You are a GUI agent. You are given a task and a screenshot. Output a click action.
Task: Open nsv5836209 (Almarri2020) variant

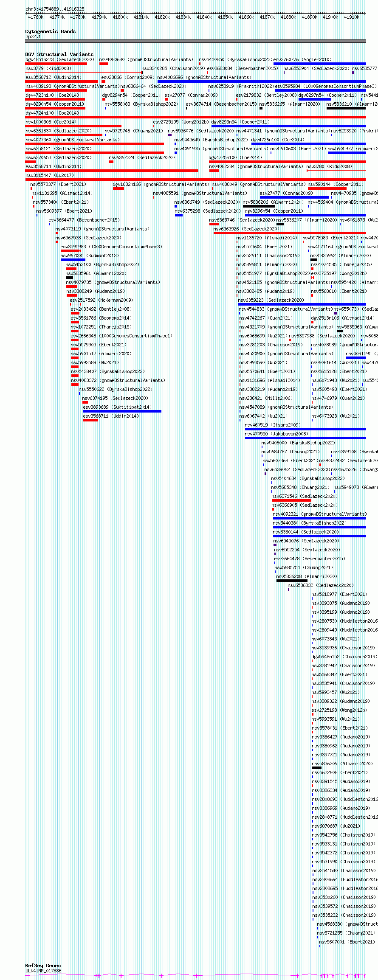(x=342, y=764)
